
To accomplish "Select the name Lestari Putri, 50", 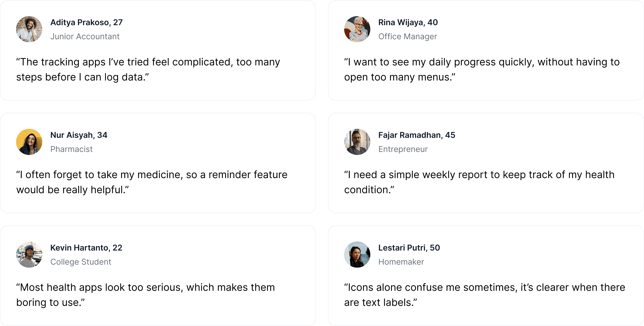I will [x=409, y=248].
